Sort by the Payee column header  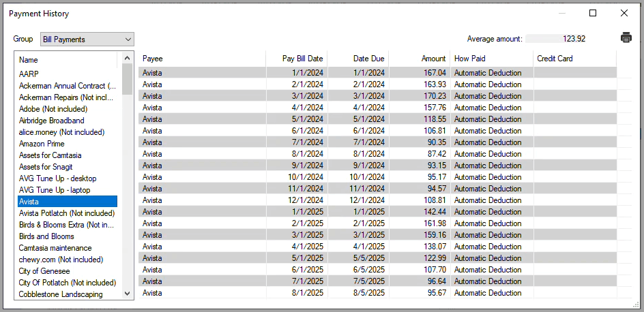point(202,59)
